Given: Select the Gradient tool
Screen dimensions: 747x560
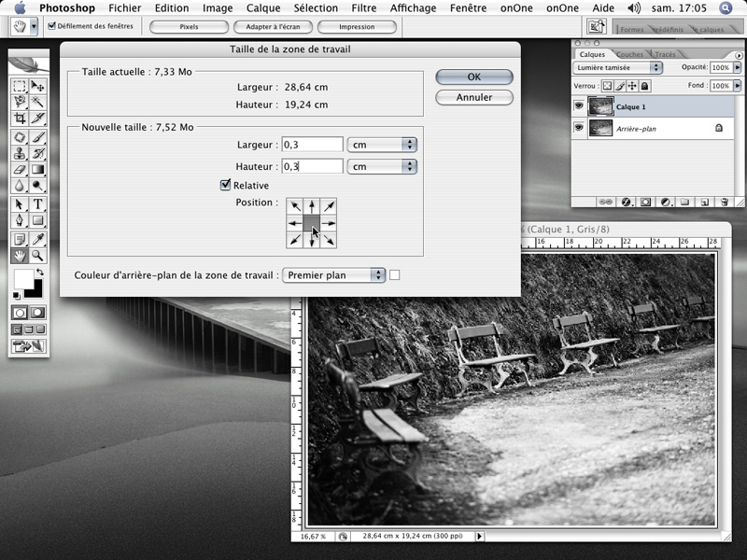Looking at the screenshot, I should (x=37, y=169).
